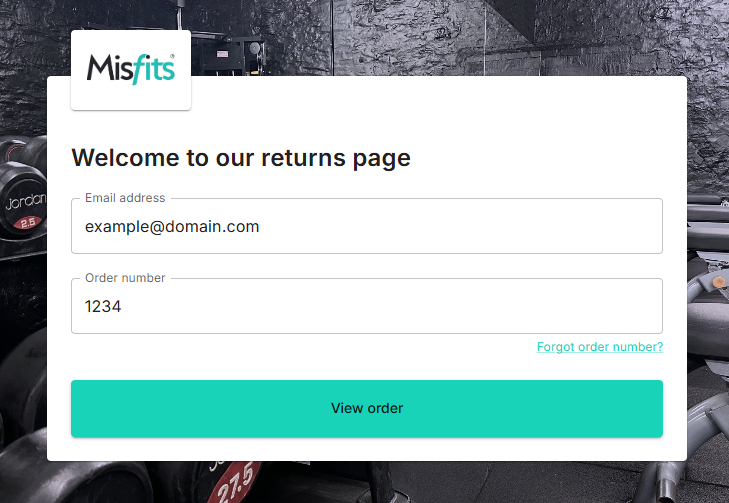This screenshot has height=503, width=729.
Task: Click the Welcome to our returns page heading
Action: coord(241,158)
